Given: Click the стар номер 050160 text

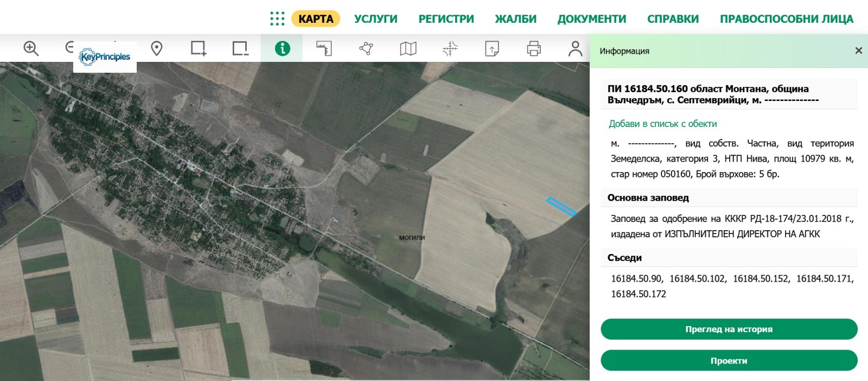Looking at the screenshot, I should 651,174.
